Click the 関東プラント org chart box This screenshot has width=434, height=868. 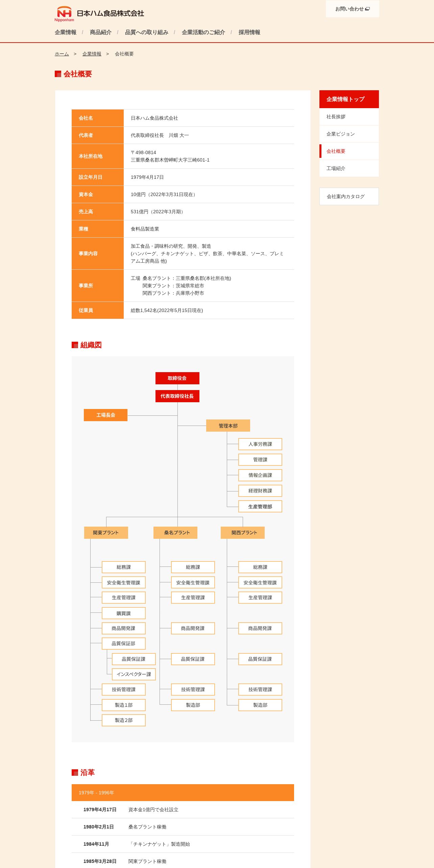coord(106,533)
